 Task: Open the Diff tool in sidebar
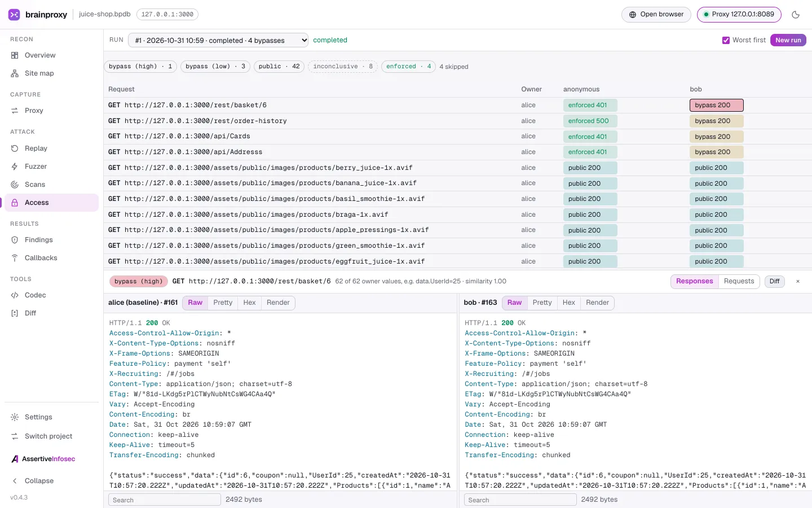pyautogui.click(x=51, y=313)
